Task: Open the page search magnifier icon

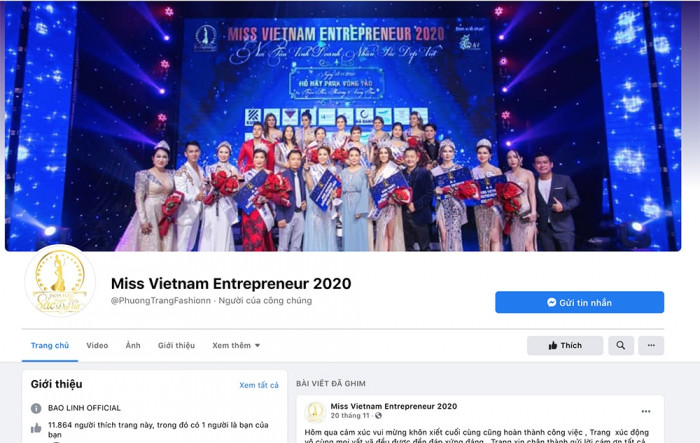Action: coord(621,345)
